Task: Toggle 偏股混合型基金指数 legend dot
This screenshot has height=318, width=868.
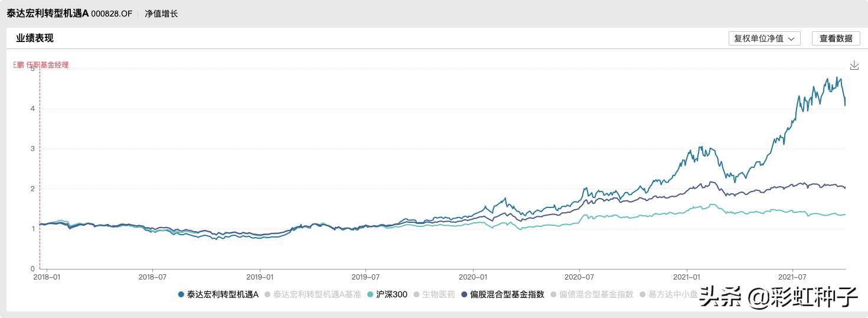Action: pos(464,294)
